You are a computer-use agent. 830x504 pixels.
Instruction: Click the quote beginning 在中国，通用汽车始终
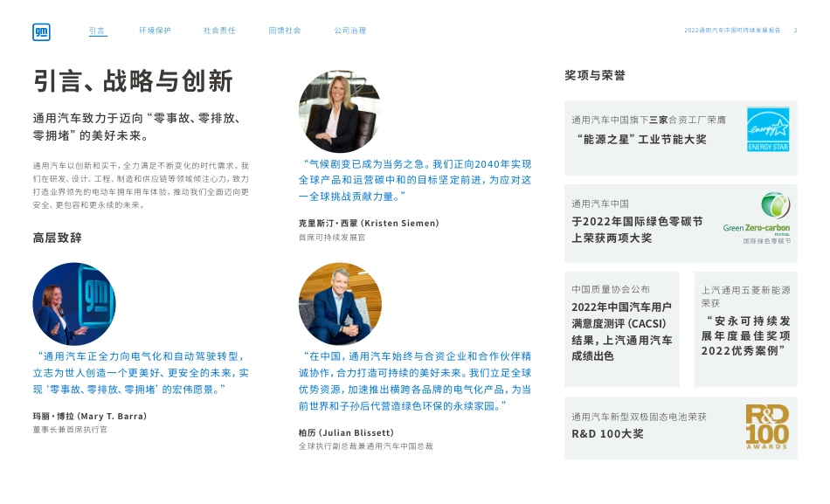pos(415,381)
